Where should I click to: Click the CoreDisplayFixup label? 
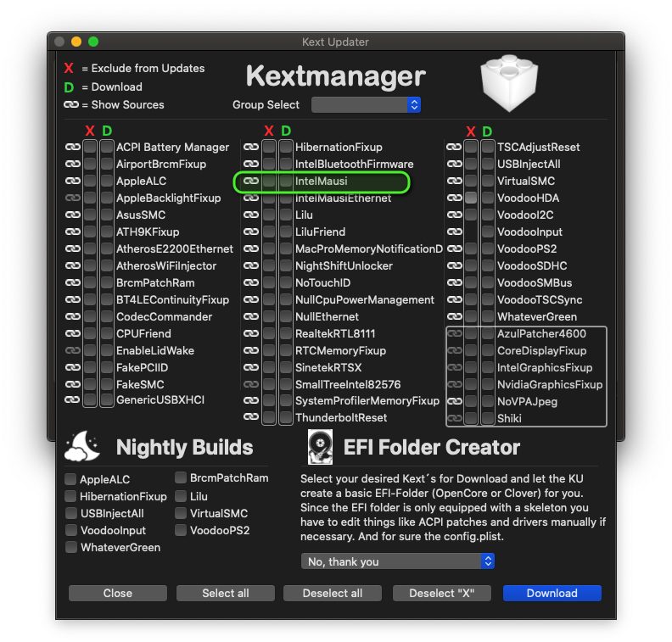click(541, 350)
